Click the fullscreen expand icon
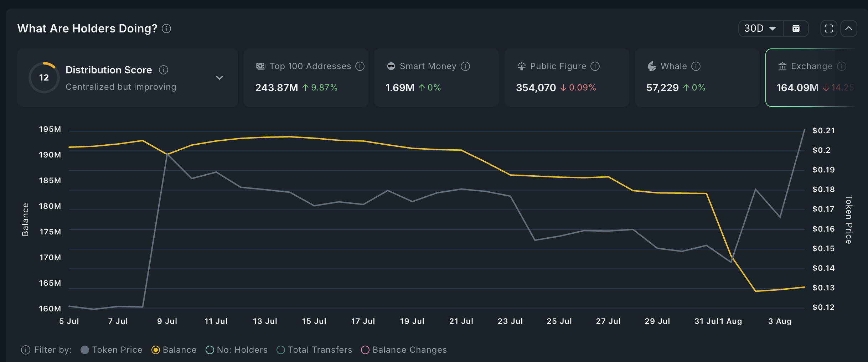The width and height of the screenshot is (868, 362). 828,29
